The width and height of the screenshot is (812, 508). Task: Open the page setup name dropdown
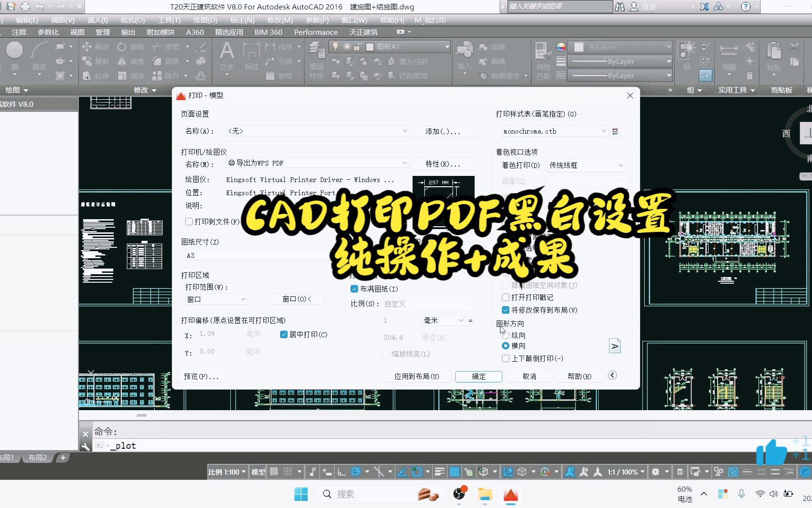click(318, 131)
